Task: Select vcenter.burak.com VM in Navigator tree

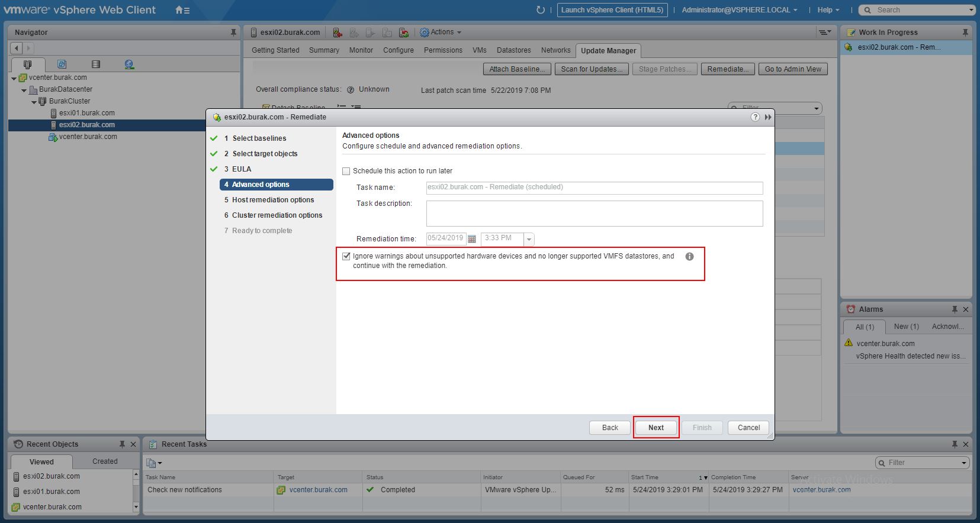Action: pos(88,137)
